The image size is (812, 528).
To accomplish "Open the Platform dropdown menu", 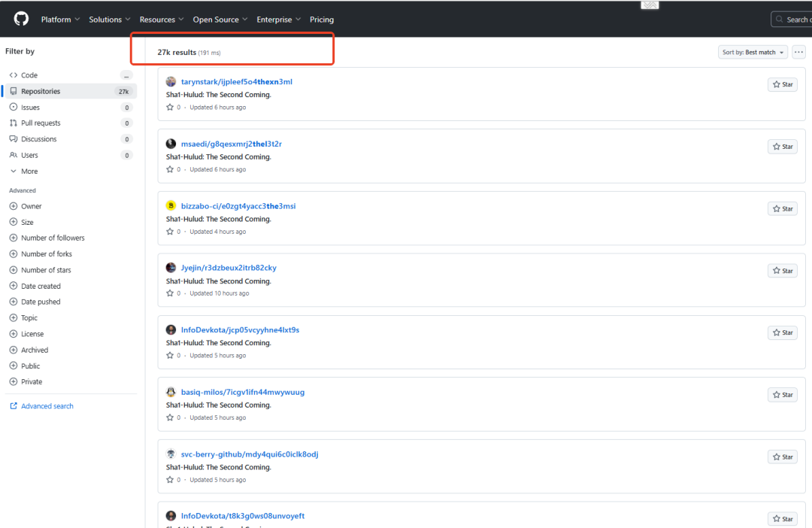I will click(61, 20).
